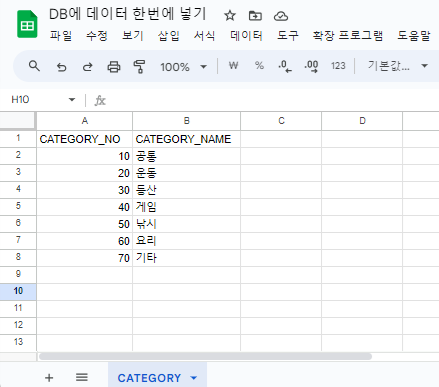Select the cell containing 10
The width and height of the screenshot is (439, 387).
(85, 156)
